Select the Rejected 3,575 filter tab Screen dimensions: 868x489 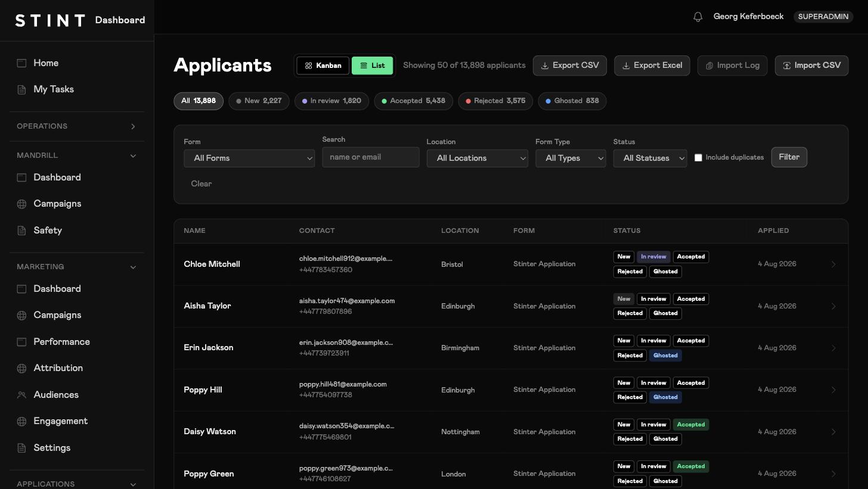click(x=495, y=101)
